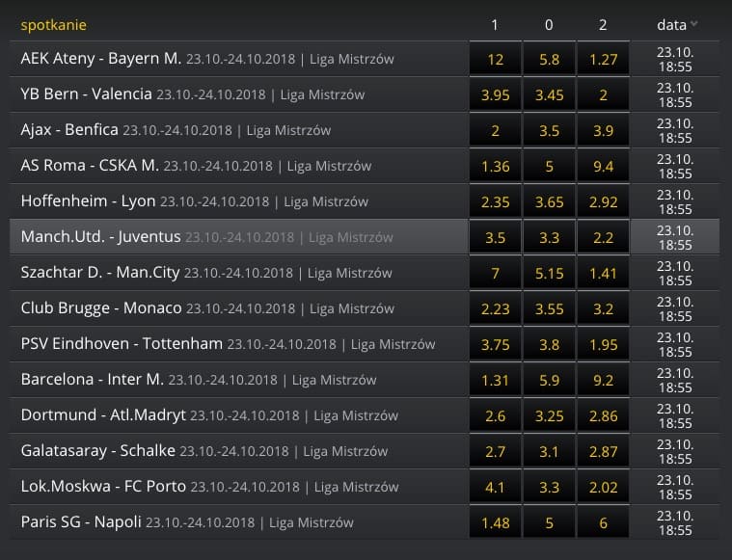This screenshot has width=732, height=560.
Task: Open the Barcelona - Inter M. match details
Action: coord(238,380)
